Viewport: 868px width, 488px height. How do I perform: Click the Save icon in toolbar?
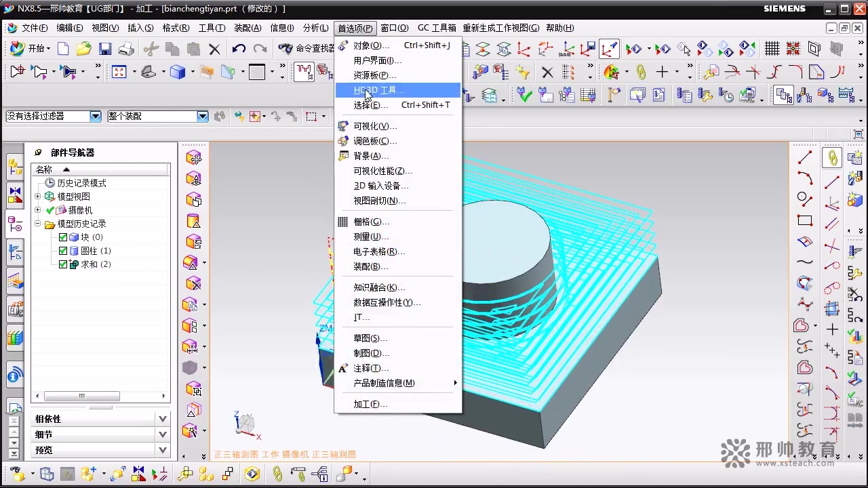105,49
